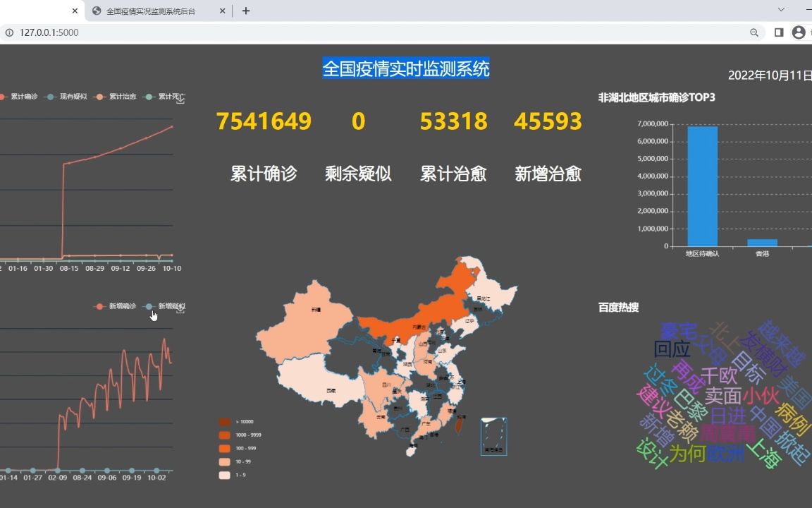812x508 pixels.
Task: Click the word 日进 in word cloud
Action: [728, 416]
